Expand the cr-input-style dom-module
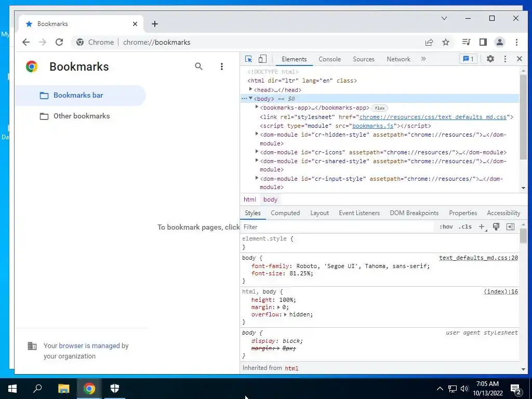 coord(257,178)
